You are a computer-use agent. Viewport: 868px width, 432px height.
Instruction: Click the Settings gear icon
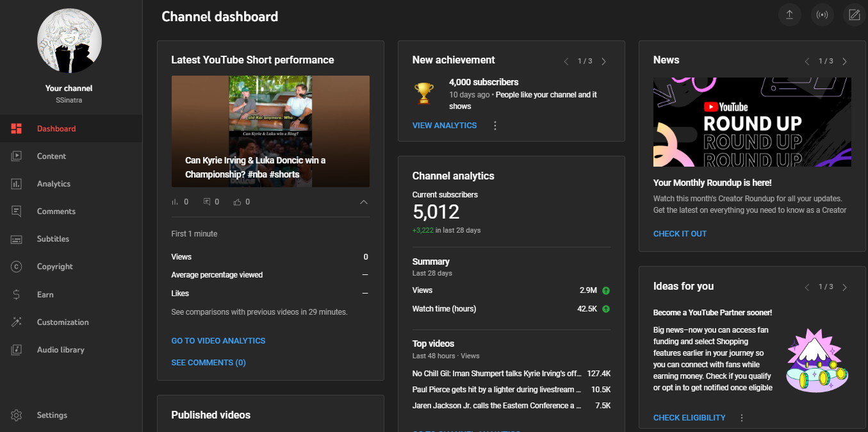coord(17,415)
